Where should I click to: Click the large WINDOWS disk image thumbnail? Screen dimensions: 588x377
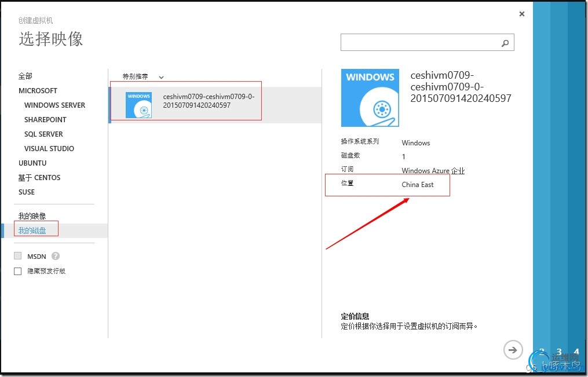click(x=370, y=98)
